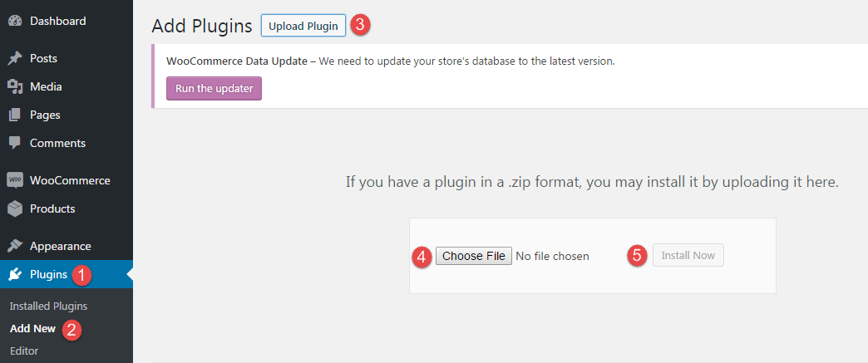Run the WooCommerce database updater
Viewport: 868px width, 363px height.
215,89
